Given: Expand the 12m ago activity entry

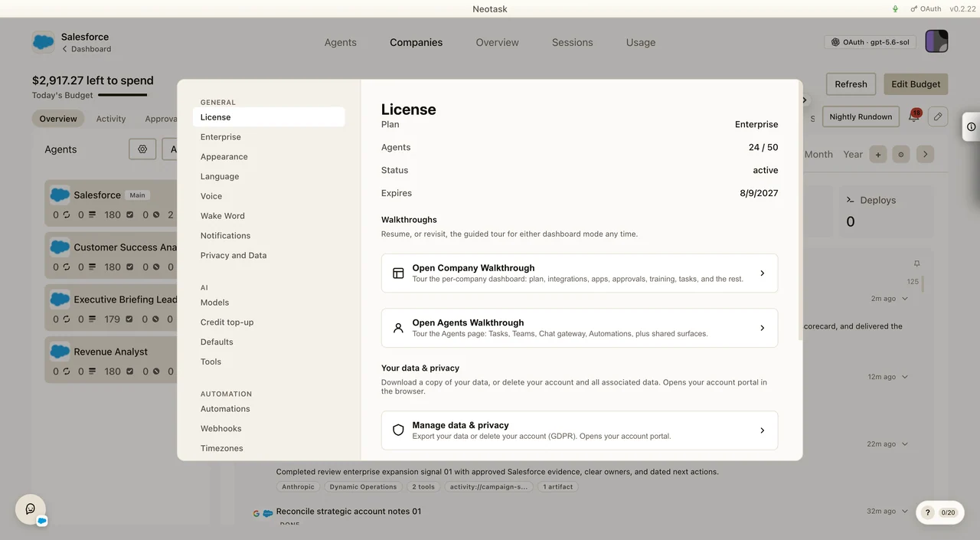Looking at the screenshot, I should 905,377.
